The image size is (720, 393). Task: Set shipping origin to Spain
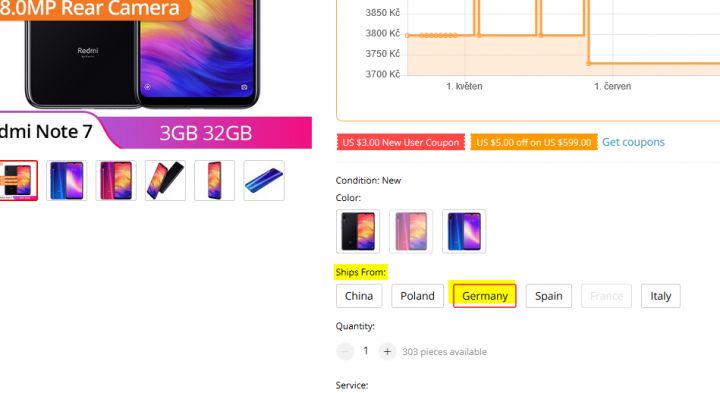(x=549, y=296)
